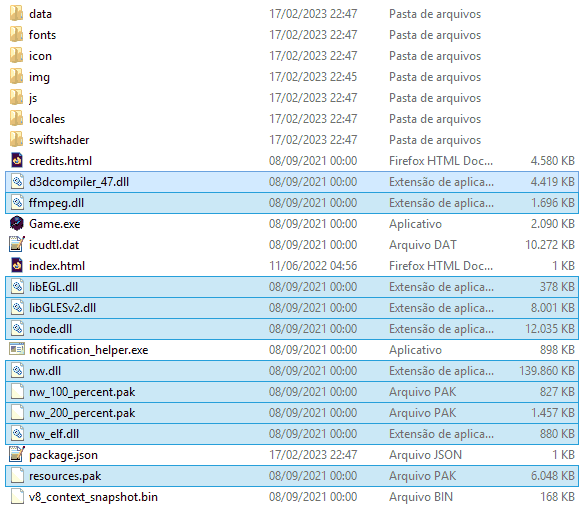Screen dimensions: 583x508
Task: Click the img folder name
Action: click(39, 77)
